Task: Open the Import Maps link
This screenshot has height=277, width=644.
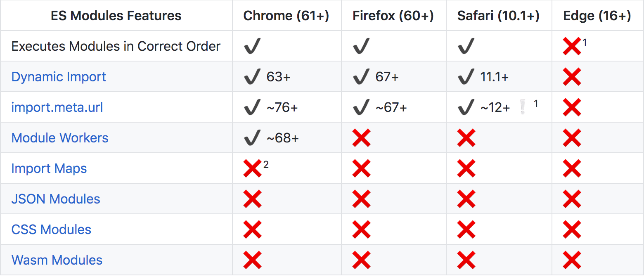Action: point(49,168)
